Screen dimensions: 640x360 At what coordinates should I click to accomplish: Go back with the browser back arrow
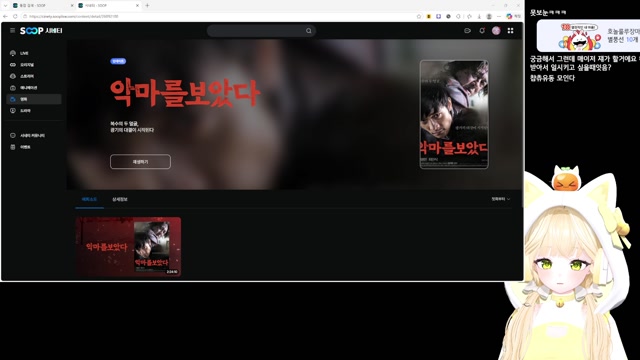click(x=5, y=16)
